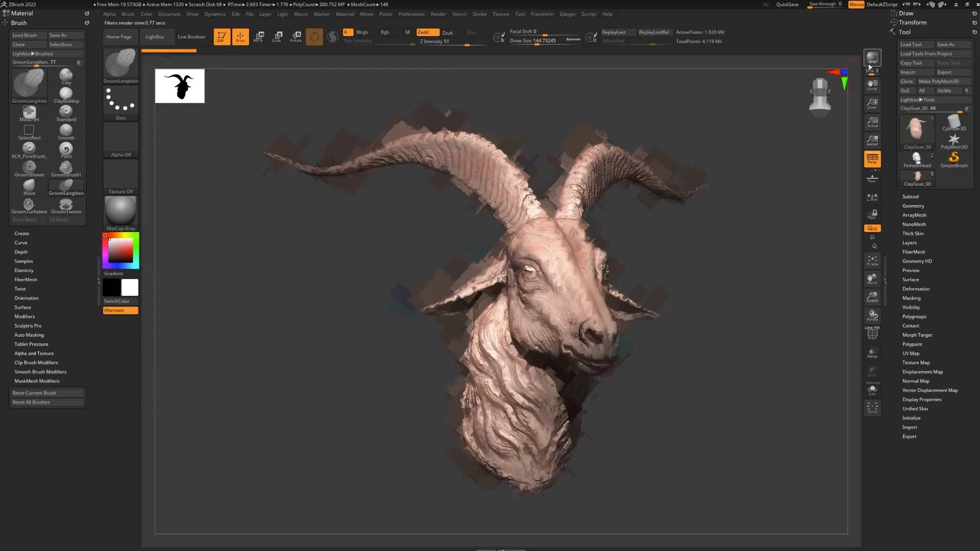Click the Frame view icon

pos(872,260)
